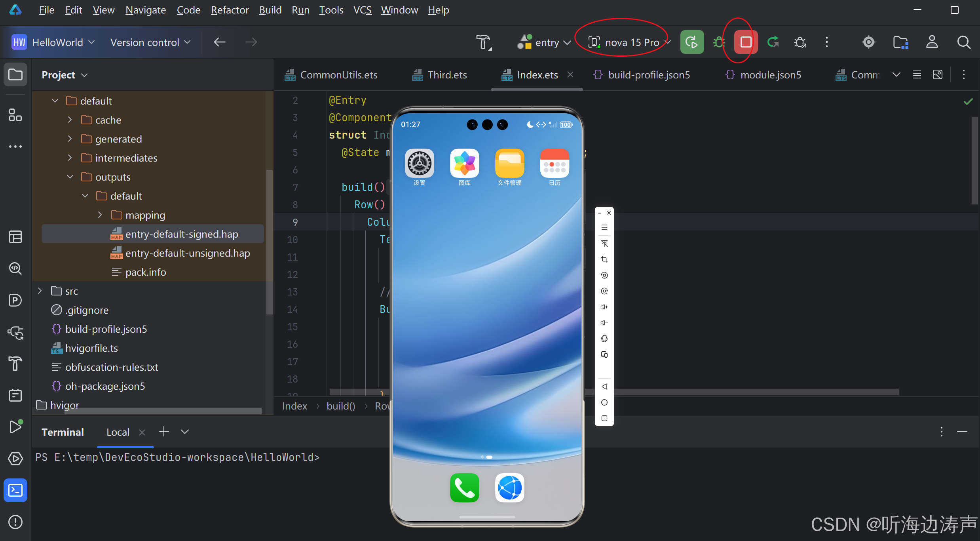Viewport: 980px width, 541px height.
Task: Expand the cache folder
Action: pyautogui.click(x=70, y=120)
